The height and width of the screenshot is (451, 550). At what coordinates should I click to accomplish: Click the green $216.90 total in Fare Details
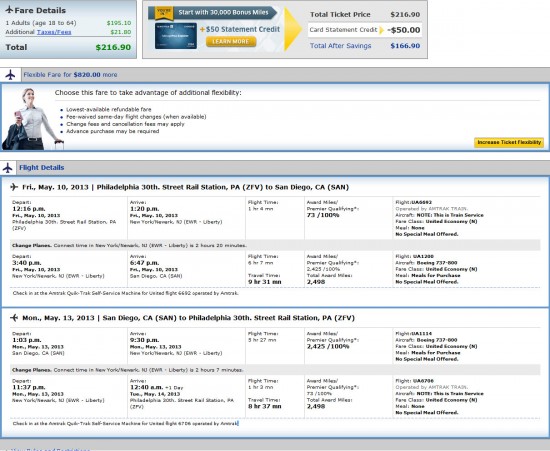[x=113, y=47]
